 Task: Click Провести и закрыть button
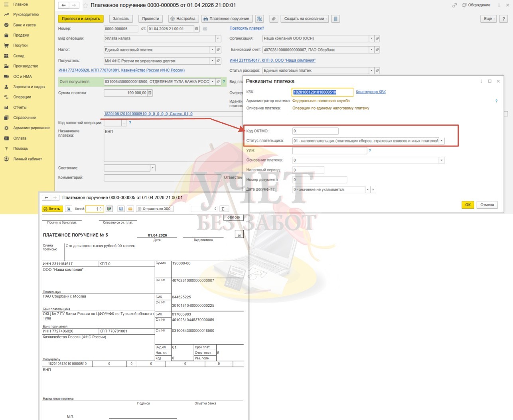81,19
